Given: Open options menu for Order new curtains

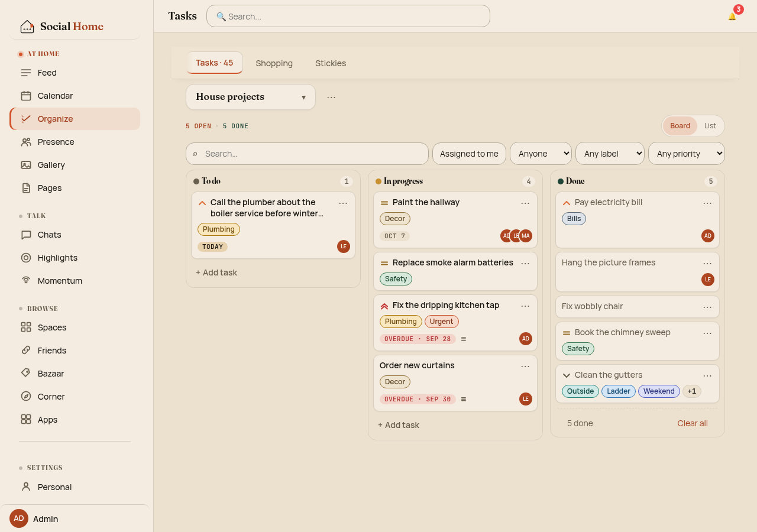Looking at the screenshot, I should coord(525,366).
